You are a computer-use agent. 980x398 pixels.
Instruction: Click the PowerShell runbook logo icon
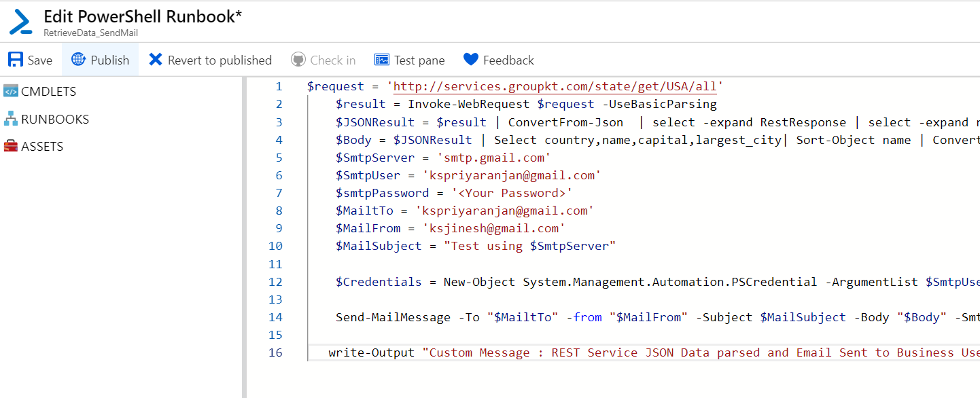(20, 22)
